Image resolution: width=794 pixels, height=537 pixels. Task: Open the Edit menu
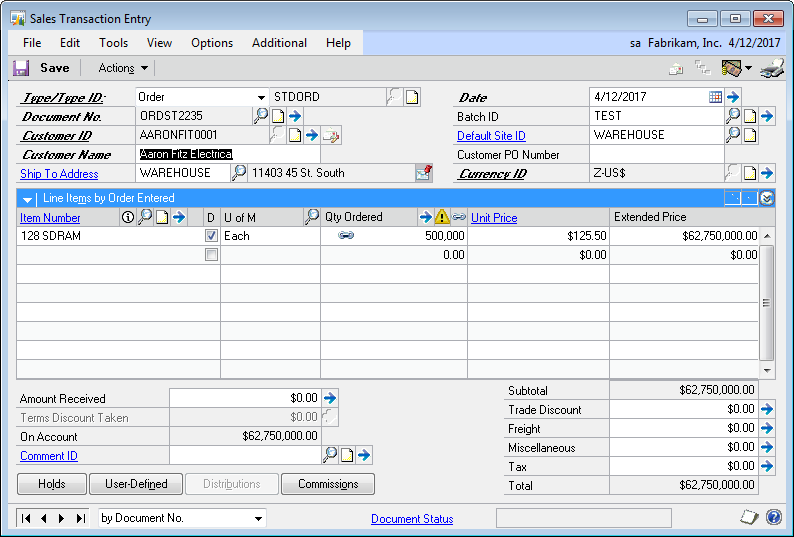(x=70, y=43)
